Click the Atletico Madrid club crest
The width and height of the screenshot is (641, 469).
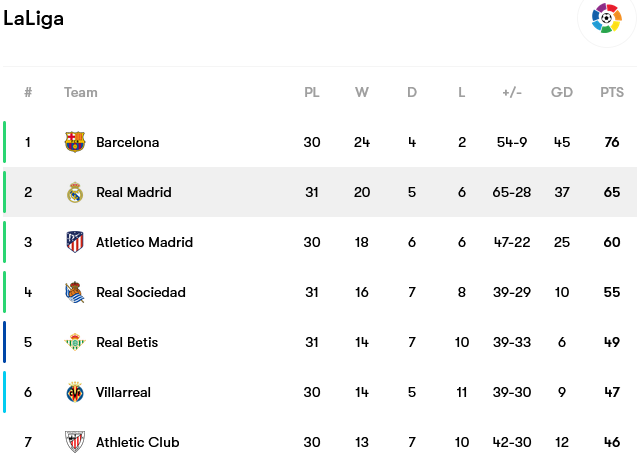(x=75, y=242)
